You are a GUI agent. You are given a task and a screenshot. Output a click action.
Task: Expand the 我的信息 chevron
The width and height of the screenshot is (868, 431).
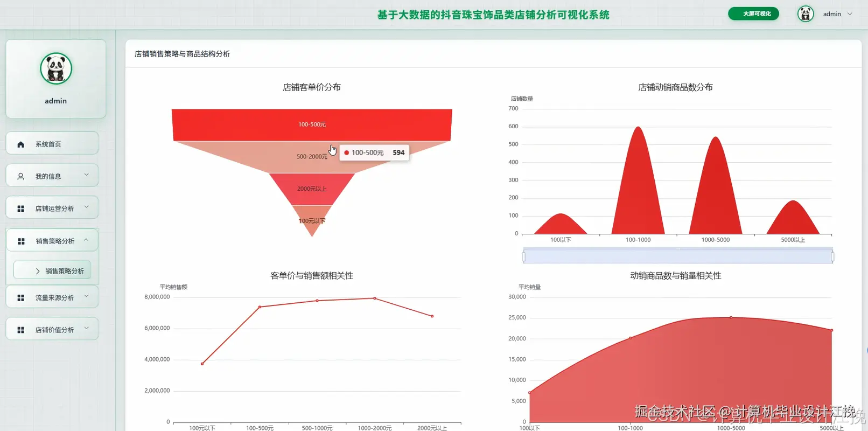click(87, 175)
